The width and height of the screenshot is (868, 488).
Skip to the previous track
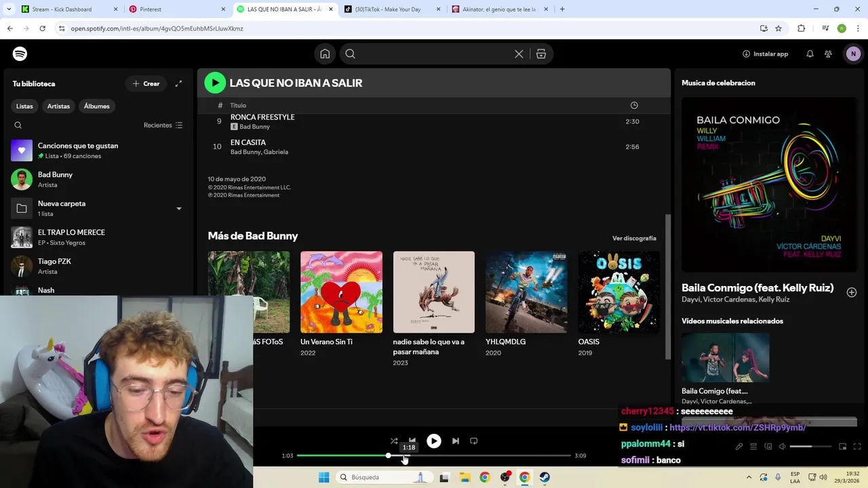[412, 441]
